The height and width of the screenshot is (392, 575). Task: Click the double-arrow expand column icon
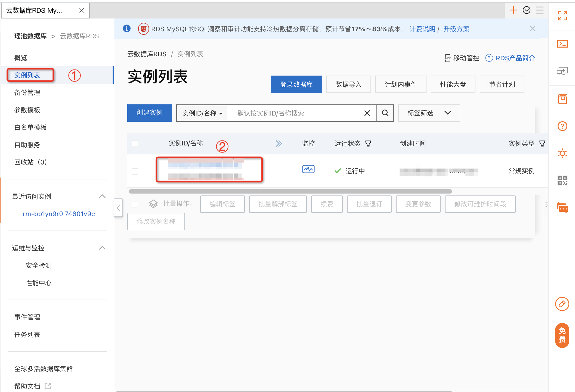[x=279, y=144]
